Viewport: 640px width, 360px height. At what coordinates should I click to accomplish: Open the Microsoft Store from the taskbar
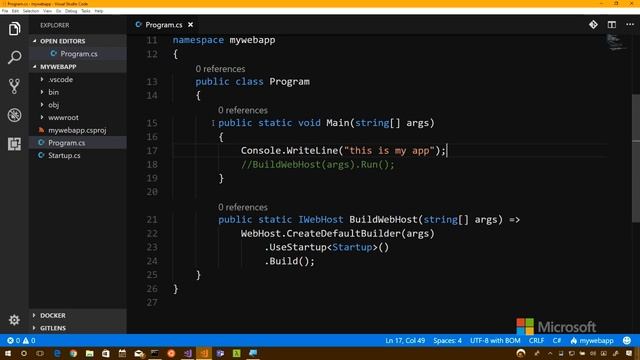(106, 353)
